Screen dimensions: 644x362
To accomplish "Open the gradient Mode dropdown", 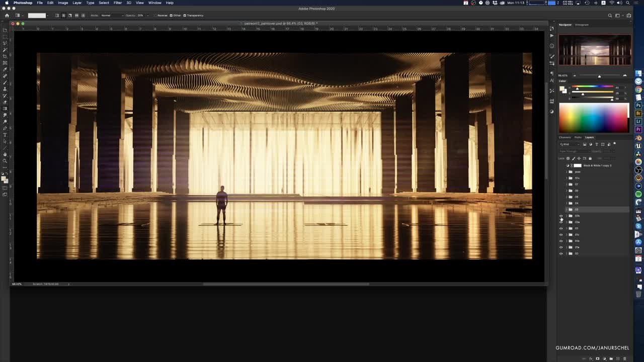I will click(112, 15).
